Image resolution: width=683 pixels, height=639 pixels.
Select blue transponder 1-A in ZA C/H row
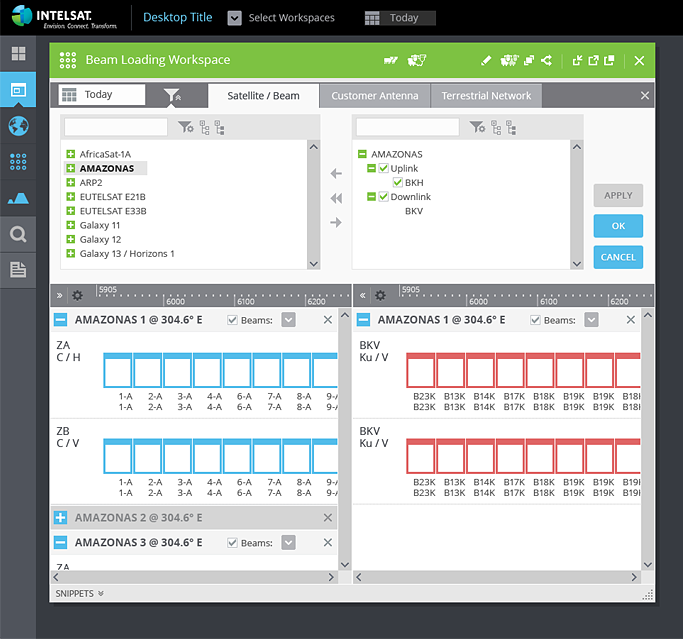(x=118, y=370)
